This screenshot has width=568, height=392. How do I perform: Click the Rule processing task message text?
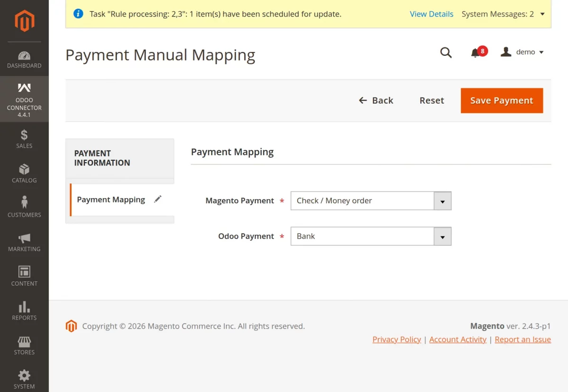(x=215, y=14)
